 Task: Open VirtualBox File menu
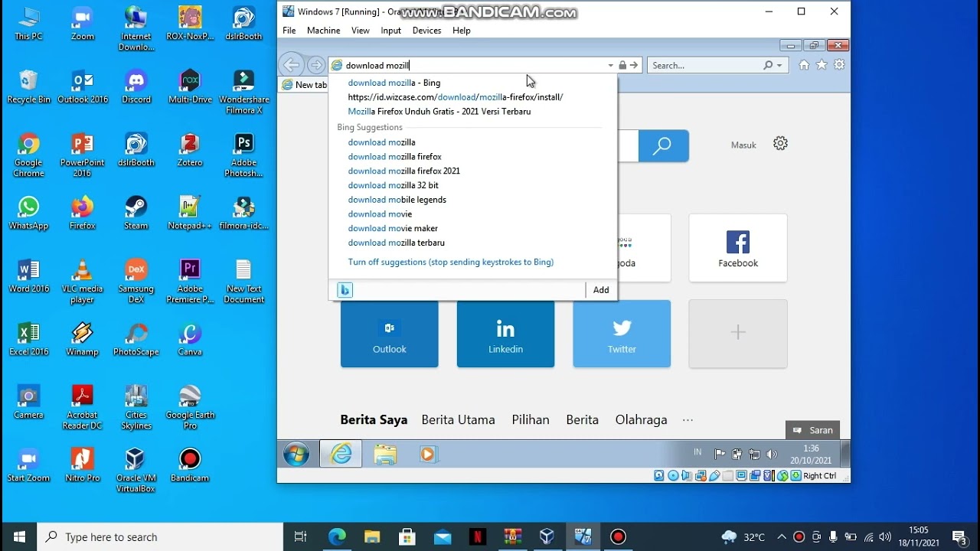coord(289,31)
